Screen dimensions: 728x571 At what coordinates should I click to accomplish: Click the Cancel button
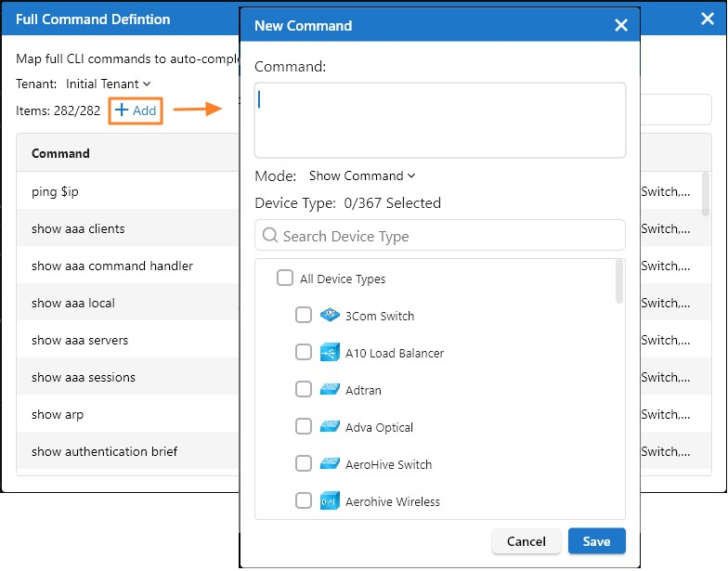[526, 541]
